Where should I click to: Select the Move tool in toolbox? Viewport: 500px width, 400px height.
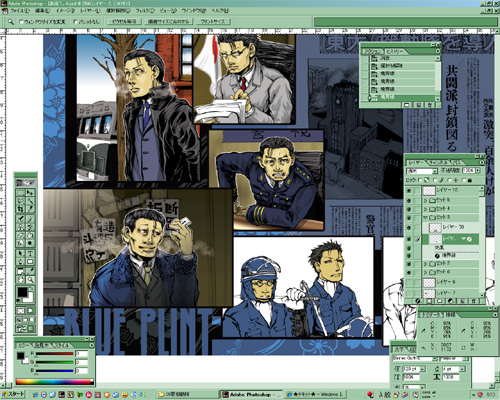[30, 193]
